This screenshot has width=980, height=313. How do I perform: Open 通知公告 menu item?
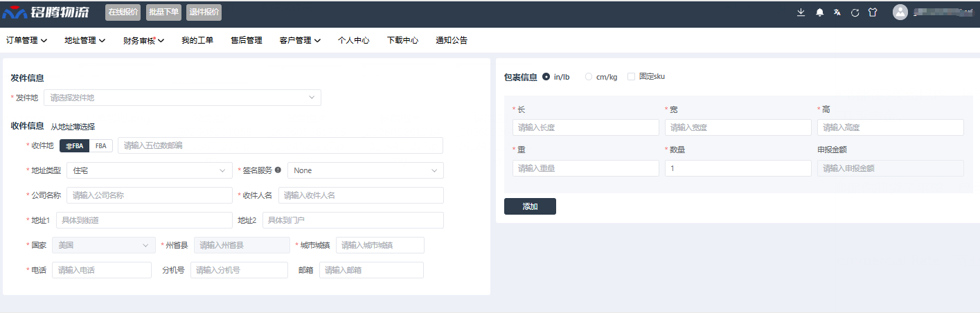click(x=452, y=40)
